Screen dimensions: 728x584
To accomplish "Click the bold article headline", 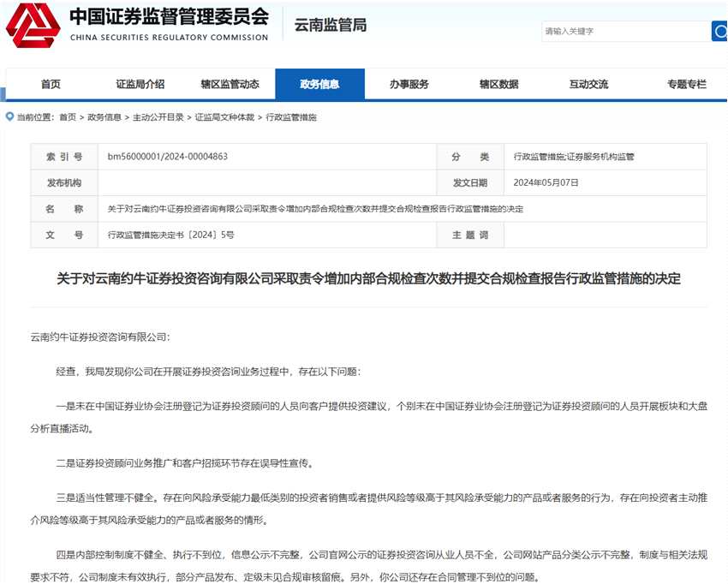I will (x=368, y=278).
